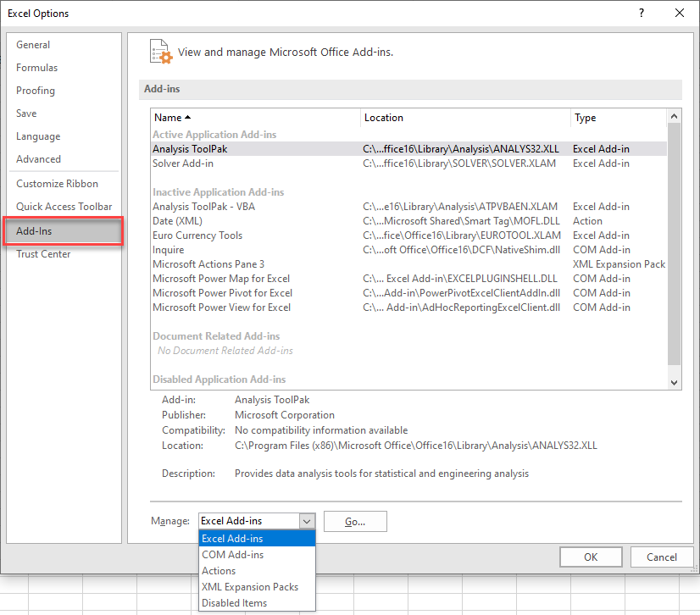Select Microsoft Actions Pane 3 row

coord(408,264)
